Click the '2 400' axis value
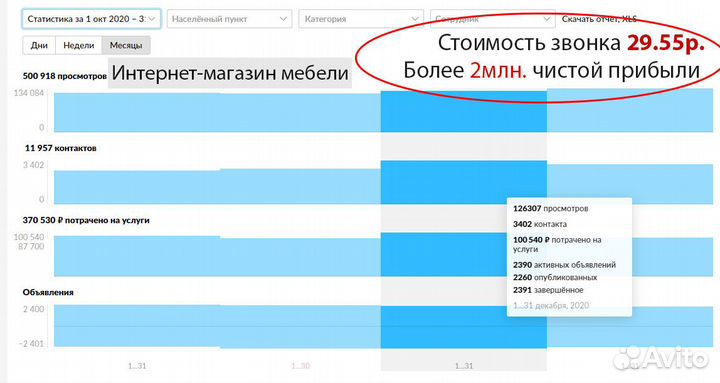This screenshot has width=720, height=383. click(x=34, y=309)
